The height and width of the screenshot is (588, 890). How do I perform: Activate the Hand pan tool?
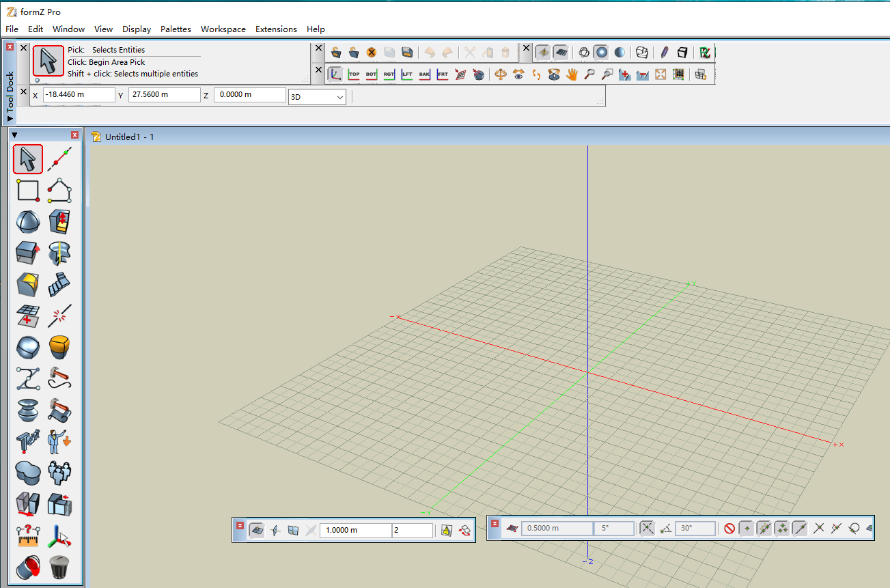pyautogui.click(x=572, y=74)
